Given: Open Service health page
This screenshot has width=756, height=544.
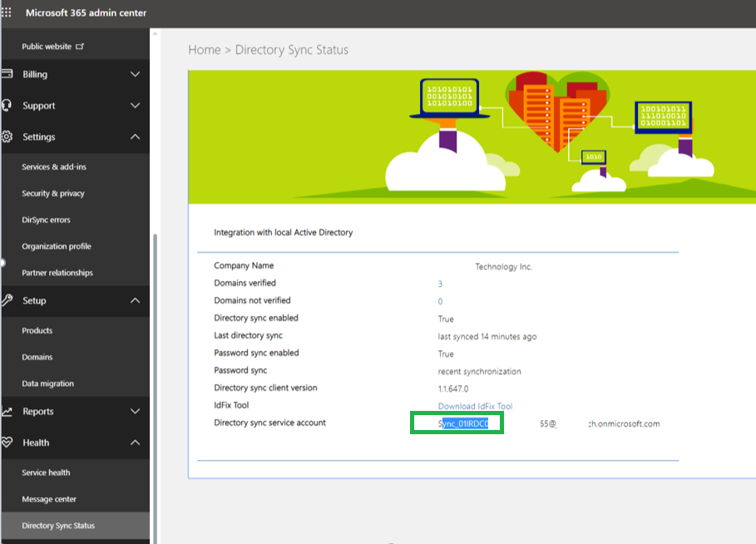Looking at the screenshot, I should [46, 472].
